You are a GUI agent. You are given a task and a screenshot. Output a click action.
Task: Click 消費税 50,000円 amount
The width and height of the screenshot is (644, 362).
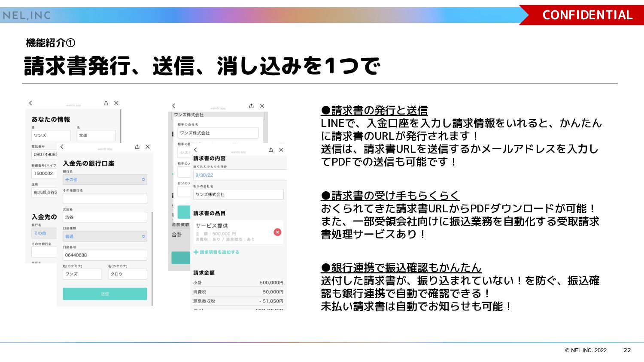pyautogui.click(x=273, y=292)
